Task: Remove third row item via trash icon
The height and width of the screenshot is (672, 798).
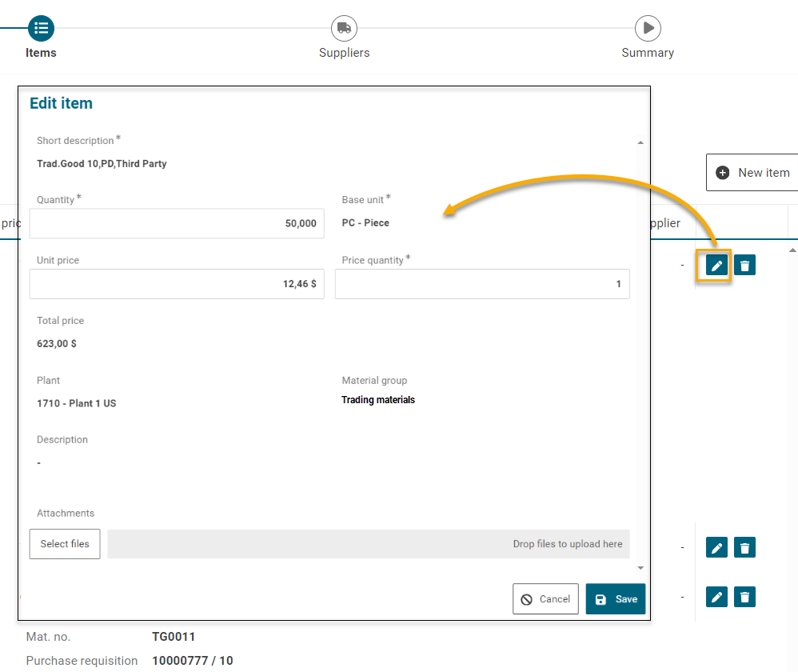Action: pos(744,597)
